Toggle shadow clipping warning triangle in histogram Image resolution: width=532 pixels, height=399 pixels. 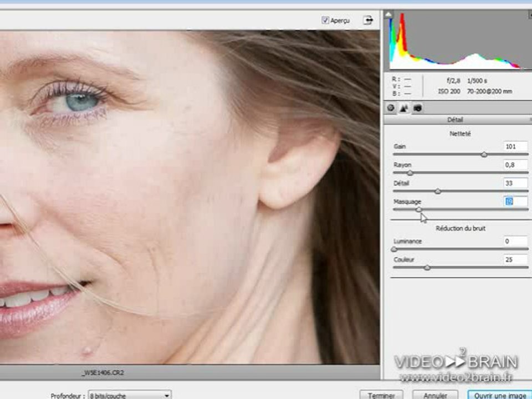coord(388,14)
